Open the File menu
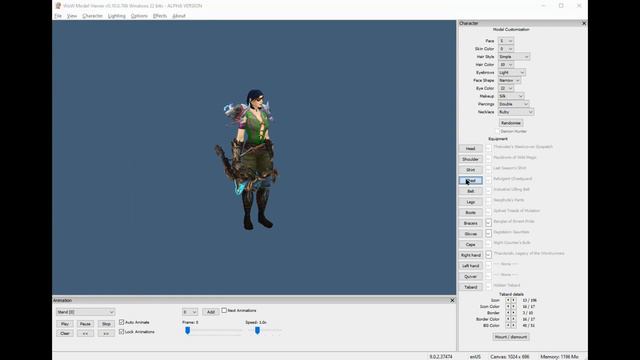The image size is (640, 360). 58,16
